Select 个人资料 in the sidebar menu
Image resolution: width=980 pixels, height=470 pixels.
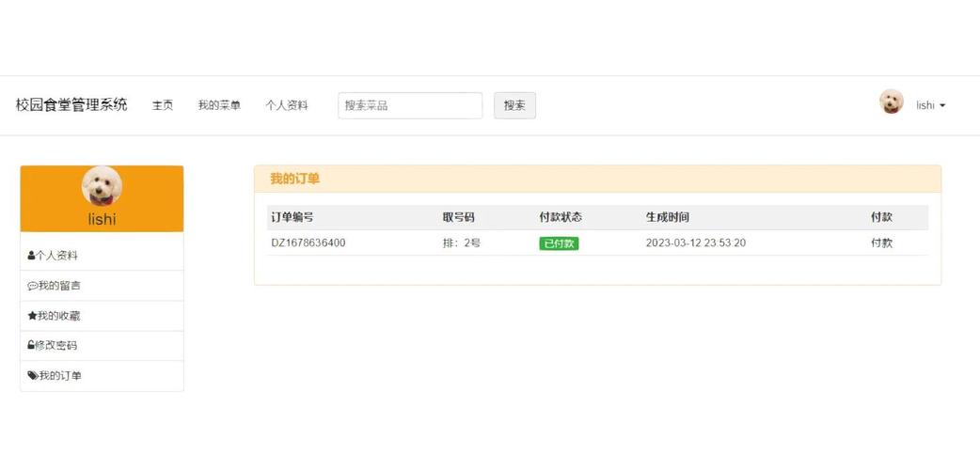click(102, 256)
